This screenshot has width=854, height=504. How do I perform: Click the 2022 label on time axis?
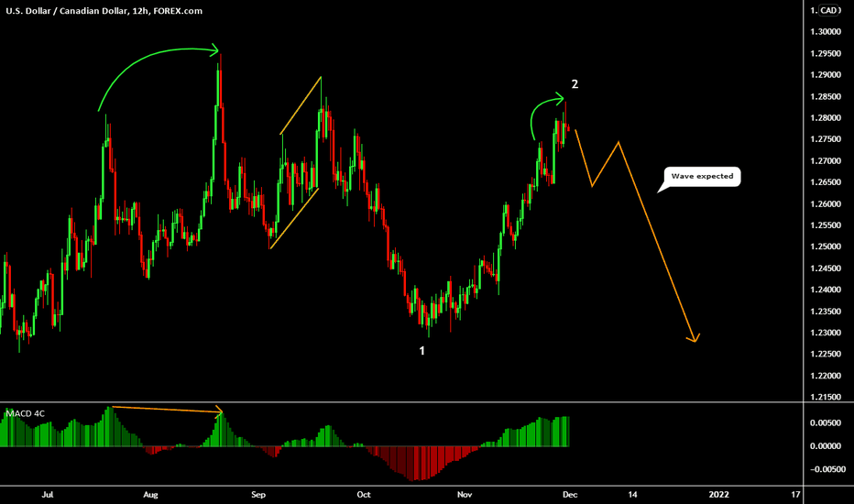pyautogui.click(x=719, y=495)
